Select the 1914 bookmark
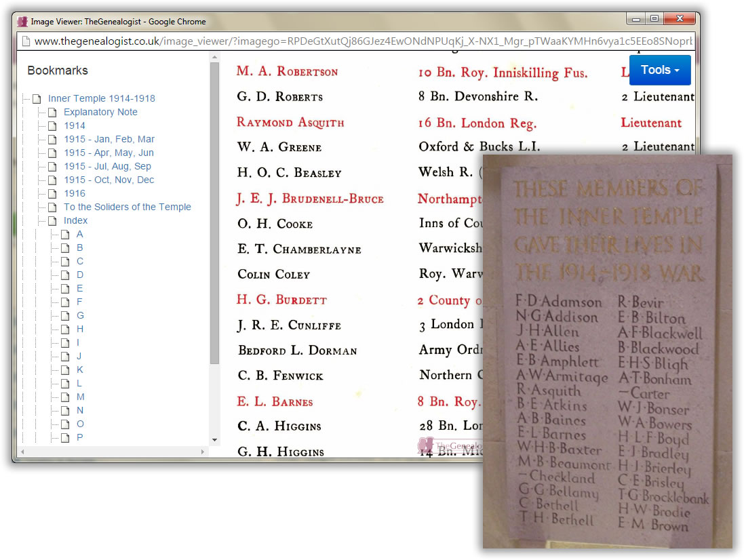 pyautogui.click(x=75, y=125)
